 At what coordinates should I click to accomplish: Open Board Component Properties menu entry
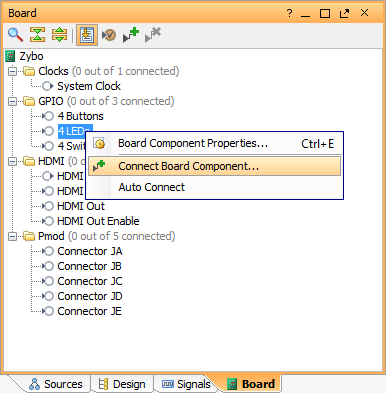215,144
